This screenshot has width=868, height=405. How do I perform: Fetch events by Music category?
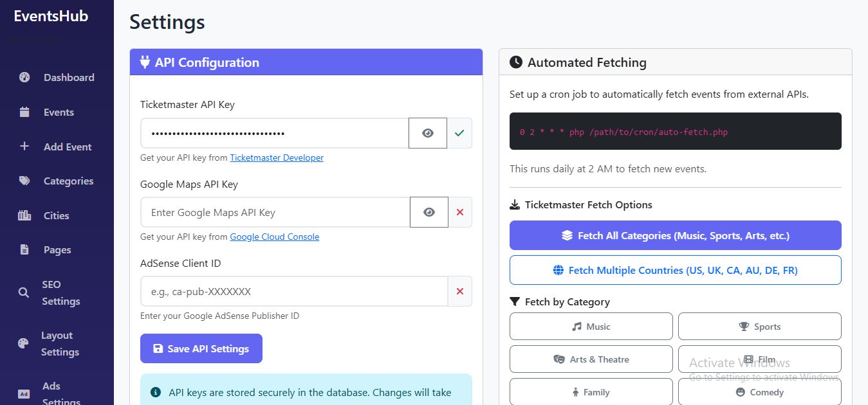pyautogui.click(x=591, y=327)
